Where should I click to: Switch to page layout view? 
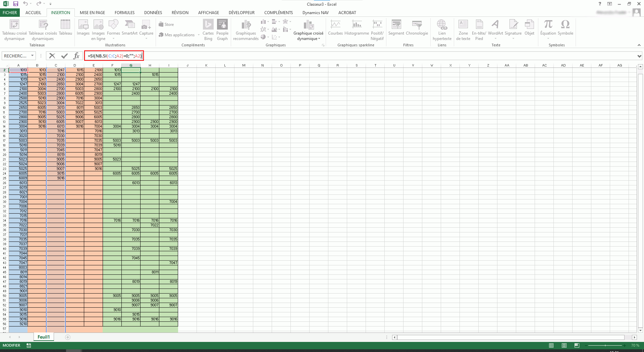[x=564, y=345]
